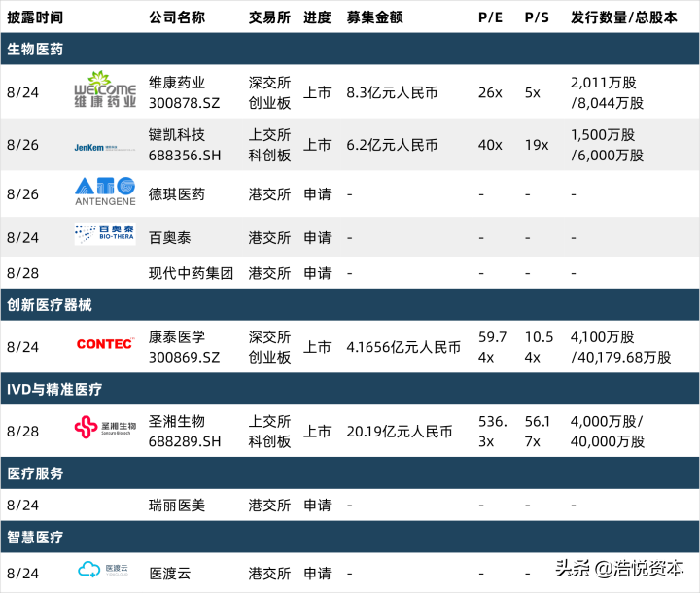
Task: Select the 医渡云 company name text
Action: 169,573
